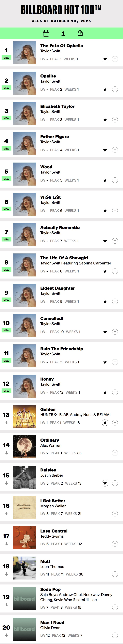Click the star icon for Wi$h Li$t
Viewport: 123px width, 644px height.
[x=105, y=211]
